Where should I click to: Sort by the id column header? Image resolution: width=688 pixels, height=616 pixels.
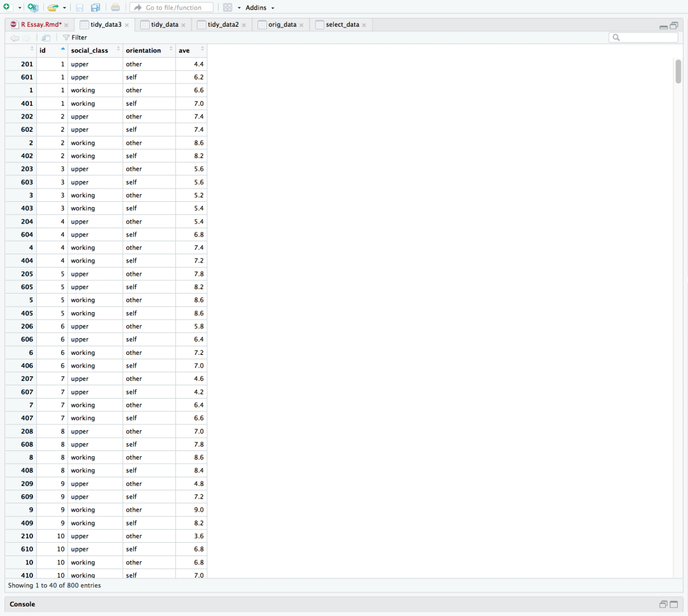[52, 50]
